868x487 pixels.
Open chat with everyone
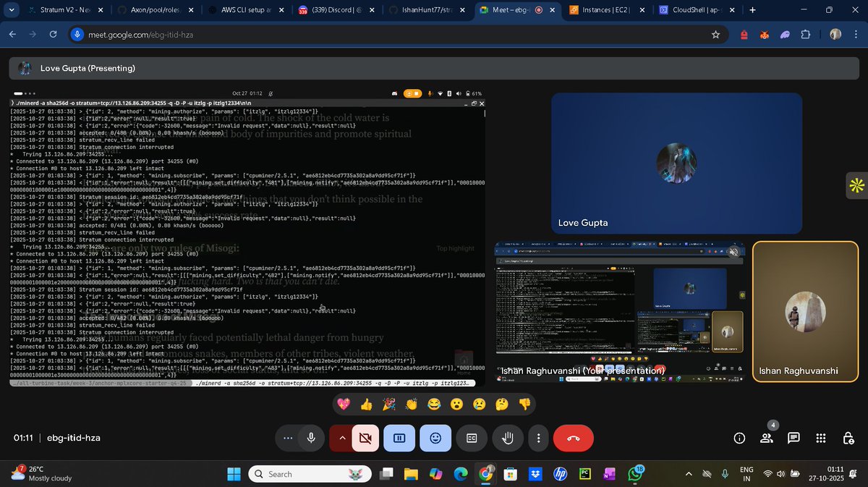793,438
